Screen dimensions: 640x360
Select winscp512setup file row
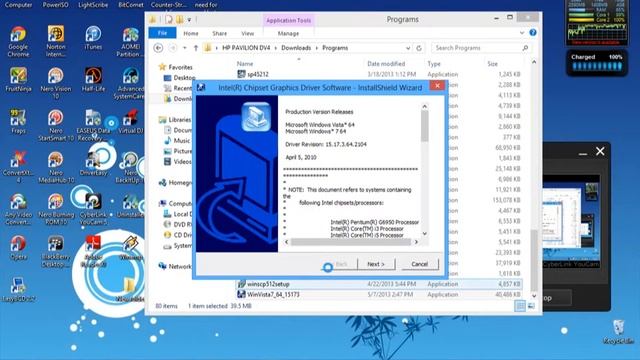coord(379,284)
